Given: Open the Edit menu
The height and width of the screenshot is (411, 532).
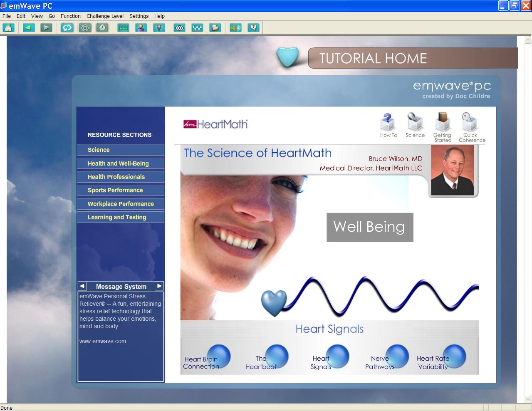Looking at the screenshot, I should (21, 16).
